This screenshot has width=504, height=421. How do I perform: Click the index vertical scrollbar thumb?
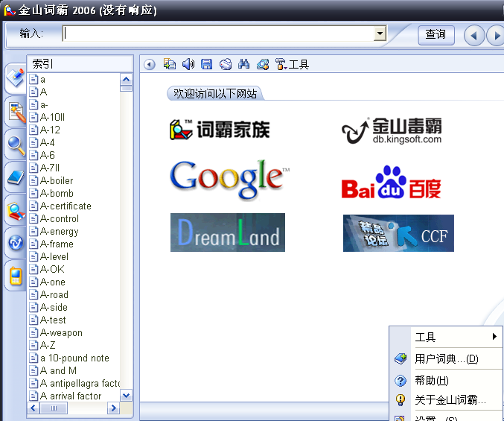[x=126, y=88]
